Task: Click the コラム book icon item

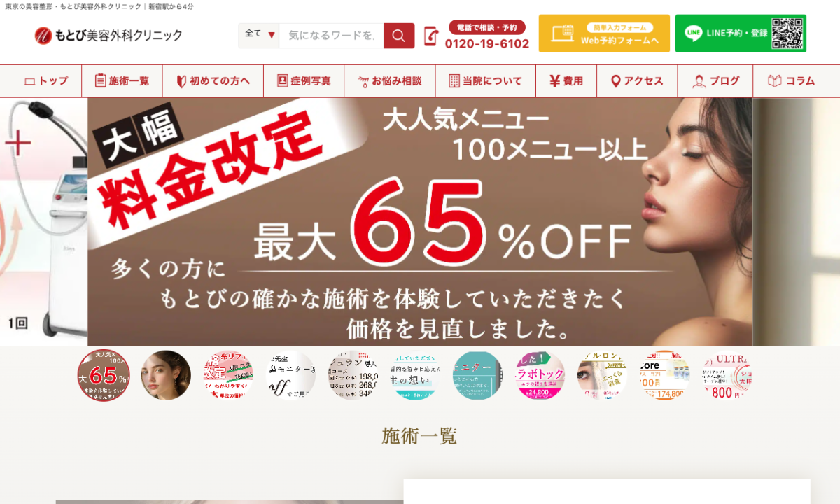Action: (792, 81)
